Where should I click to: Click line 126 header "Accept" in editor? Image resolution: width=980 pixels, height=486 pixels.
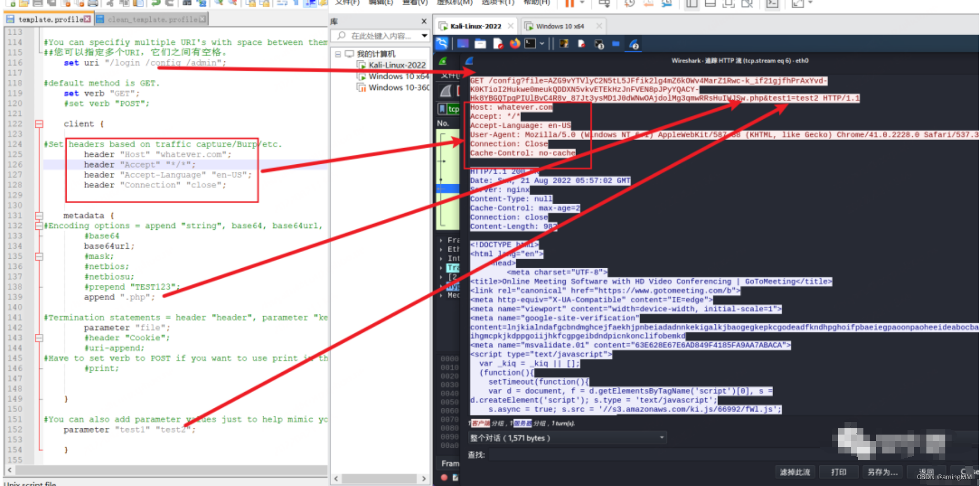pos(140,165)
